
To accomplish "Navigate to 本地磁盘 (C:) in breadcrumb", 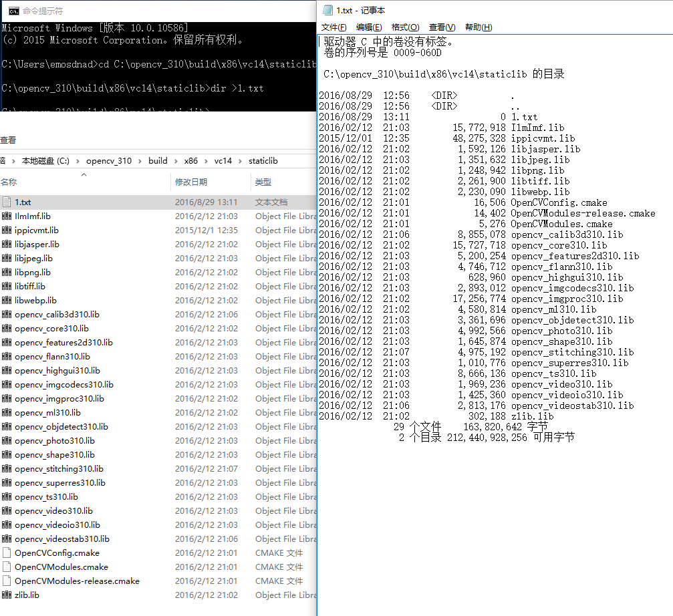I will (45, 161).
